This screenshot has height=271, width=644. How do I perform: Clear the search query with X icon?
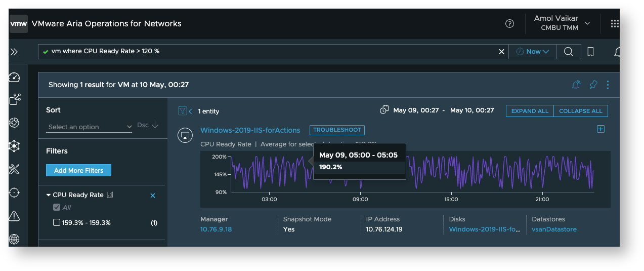pyautogui.click(x=502, y=52)
